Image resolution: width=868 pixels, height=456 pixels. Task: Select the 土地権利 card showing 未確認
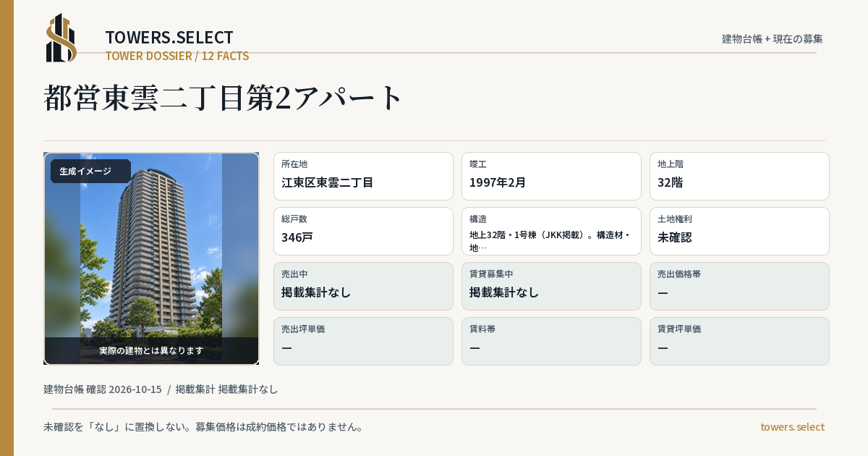pos(739,231)
